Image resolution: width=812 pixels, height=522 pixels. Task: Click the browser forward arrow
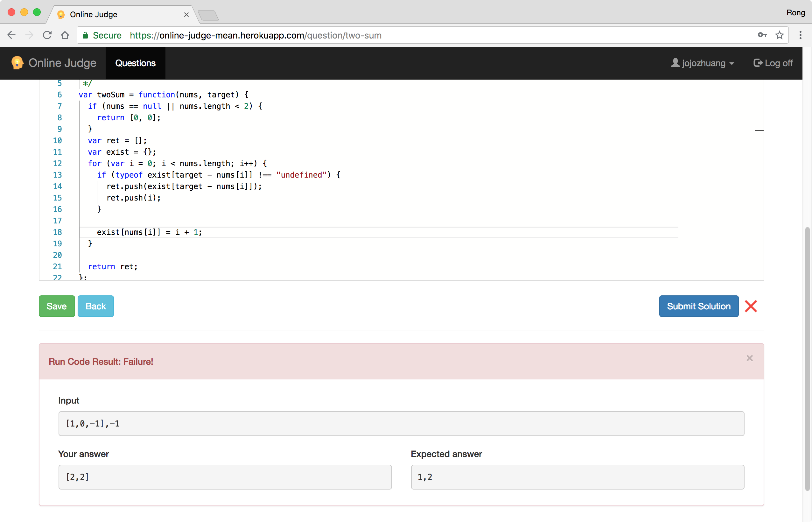(x=30, y=35)
